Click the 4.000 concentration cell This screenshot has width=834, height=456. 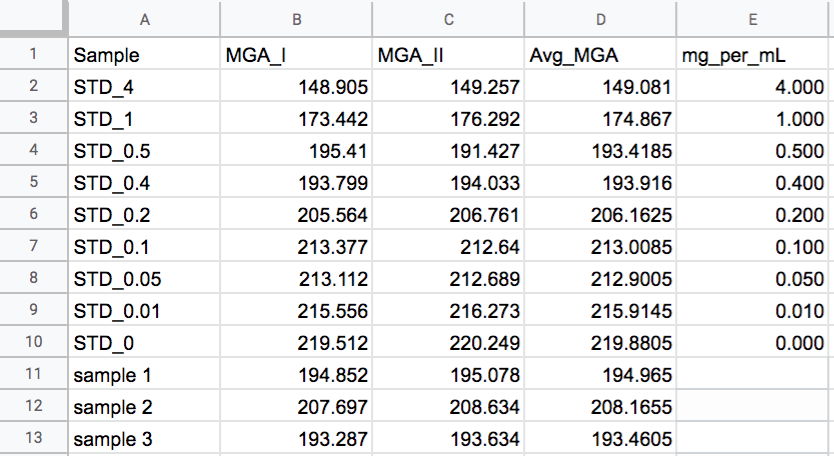754,87
